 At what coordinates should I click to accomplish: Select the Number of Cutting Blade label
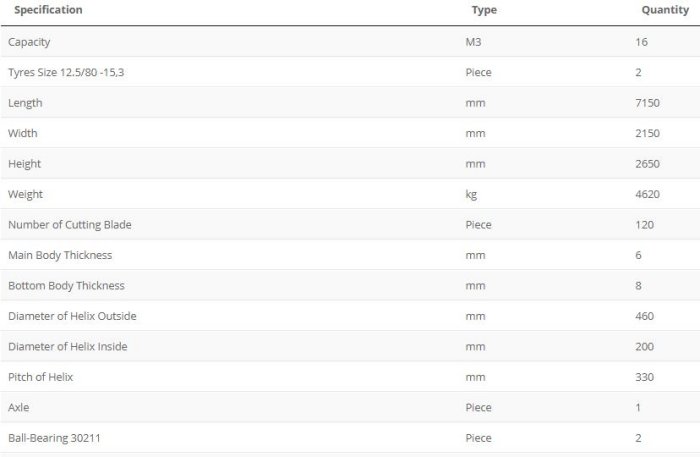point(70,225)
